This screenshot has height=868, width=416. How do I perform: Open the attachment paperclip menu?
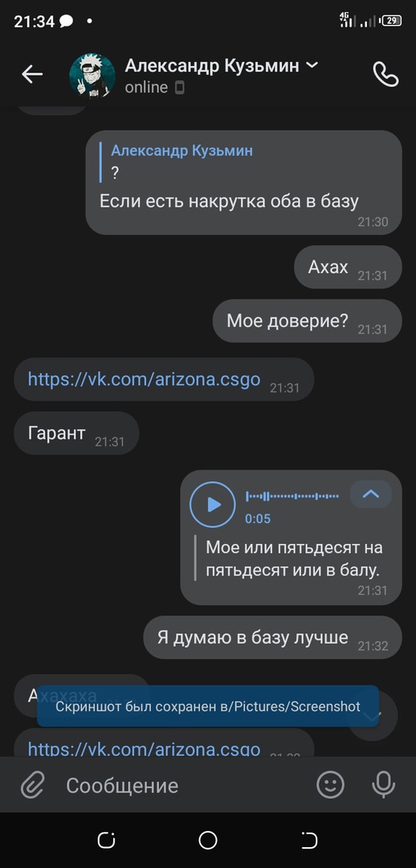[x=33, y=785]
